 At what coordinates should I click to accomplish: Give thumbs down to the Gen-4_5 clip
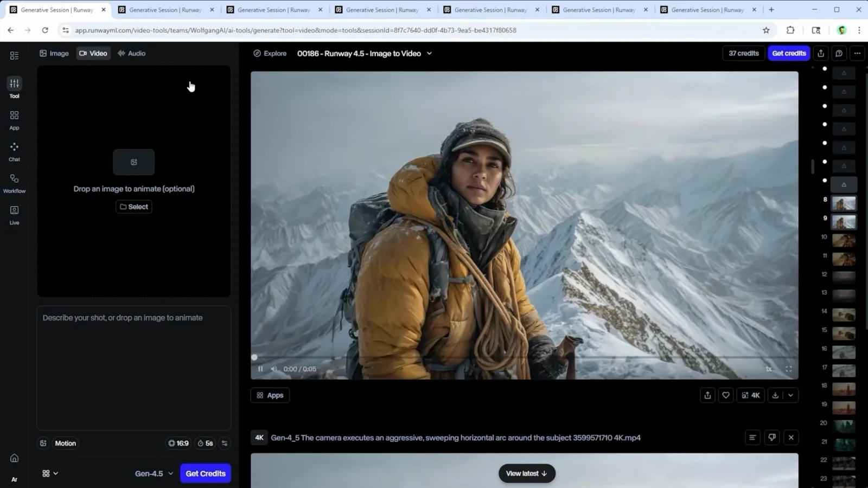772,438
